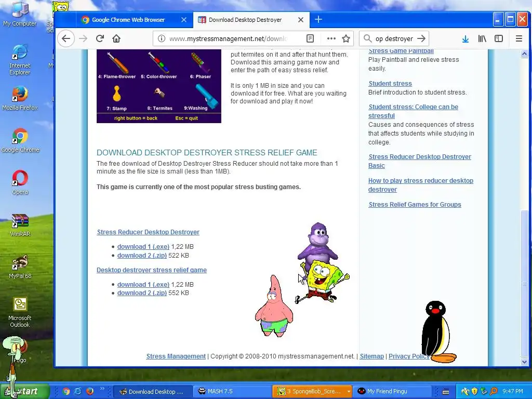Viewport: 532px width, 399px height.
Task: Click the vertical scrollbar thumb
Action: 525,283
